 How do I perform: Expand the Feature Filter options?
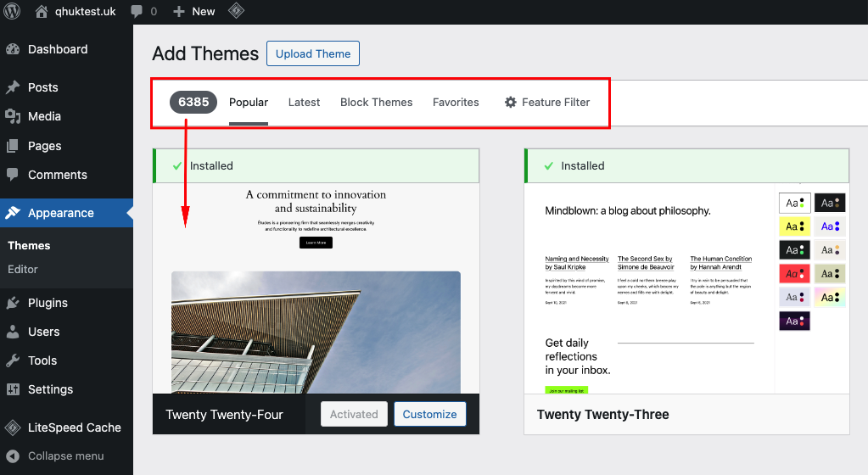pos(547,103)
